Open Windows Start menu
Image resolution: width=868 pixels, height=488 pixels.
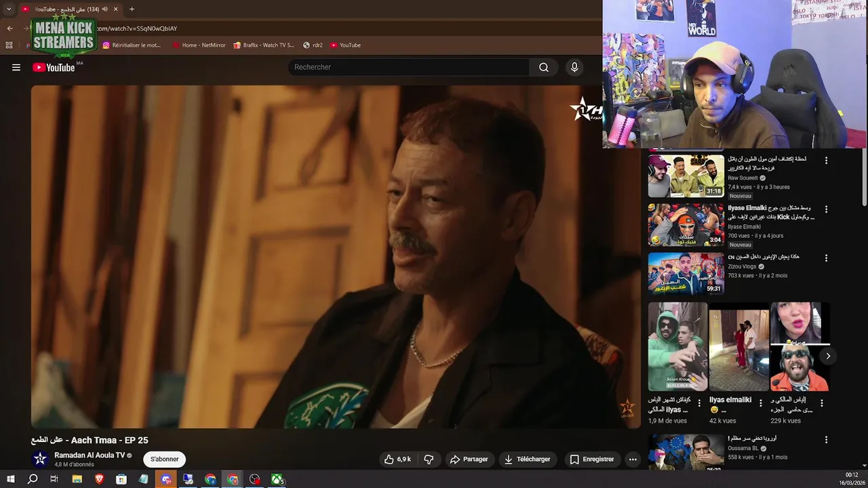[x=10, y=479]
